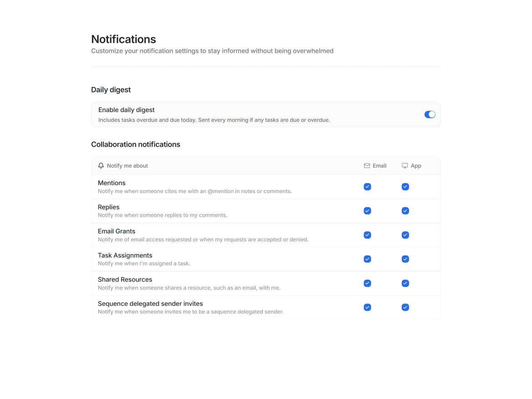532x399 pixels.
Task: Toggle App checkbox for Shared Resources
Action: pos(405,283)
